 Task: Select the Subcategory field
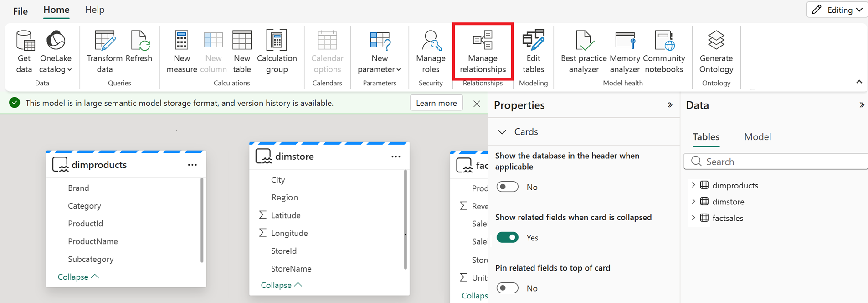tap(91, 259)
